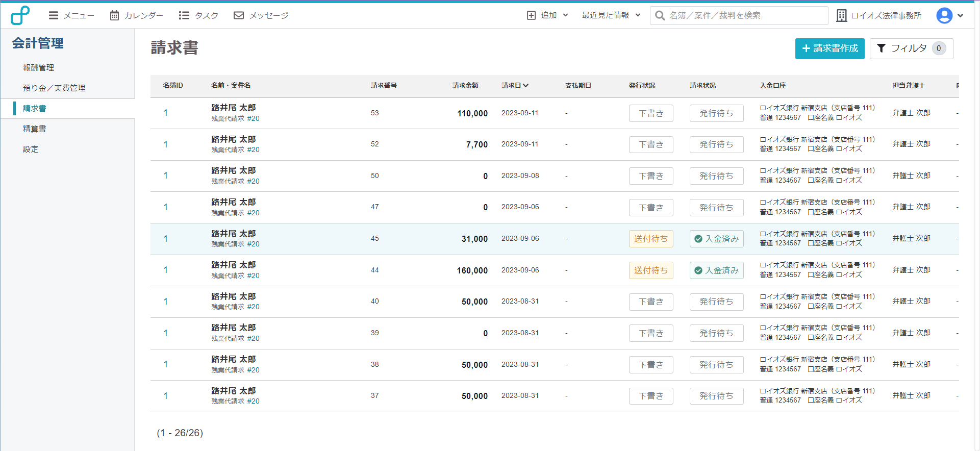Click the app logo icon

tap(20, 15)
